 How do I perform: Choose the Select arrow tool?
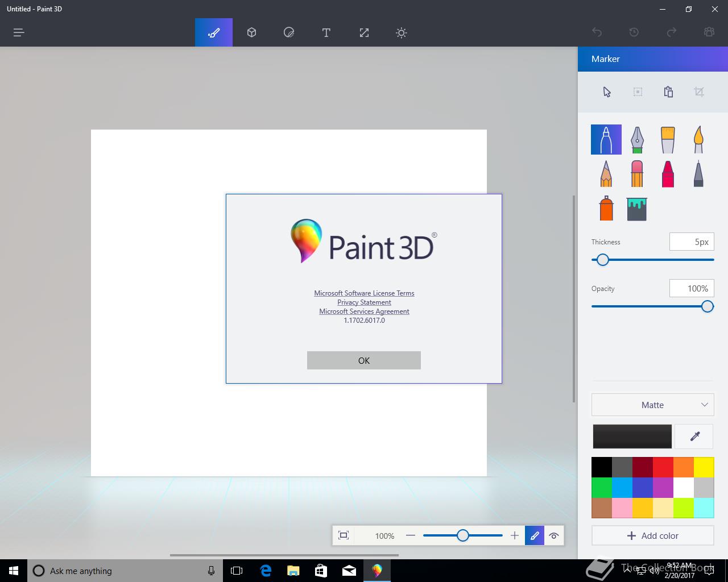(x=607, y=92)
